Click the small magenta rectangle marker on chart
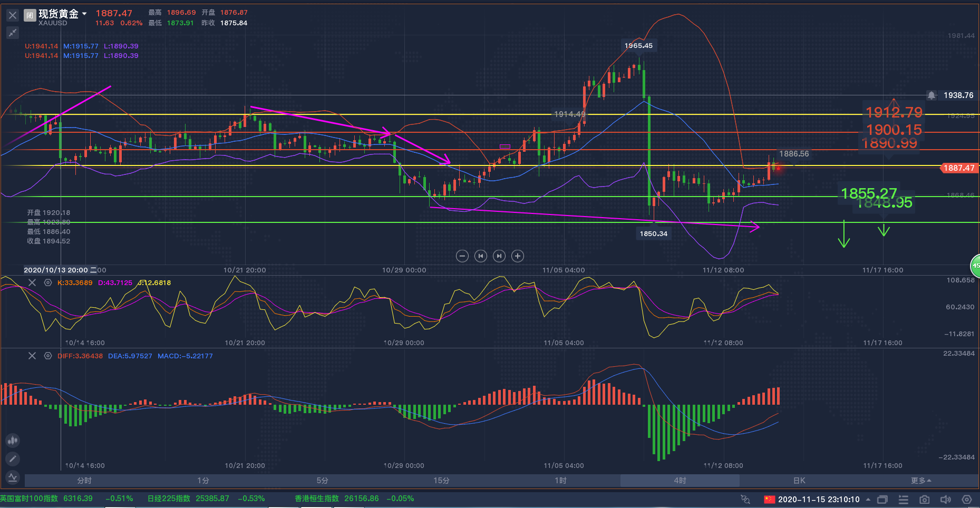The height and width of the screenshot is (508, 980). coord(504,146)
